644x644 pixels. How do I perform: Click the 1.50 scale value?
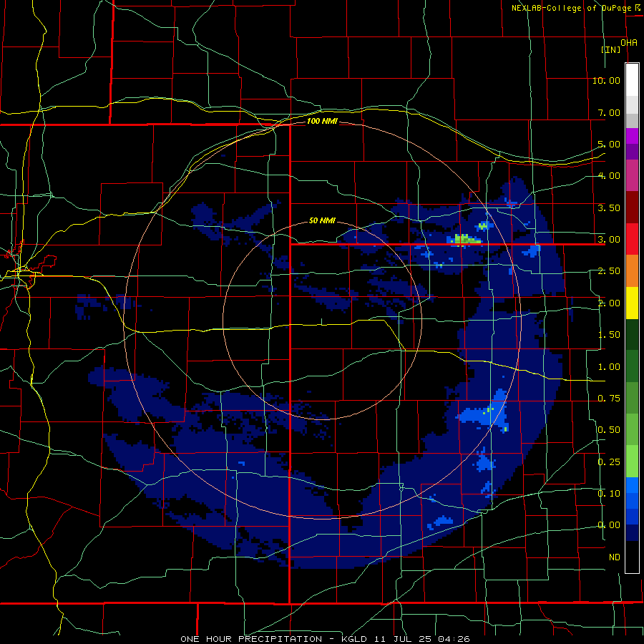[609, 335]
